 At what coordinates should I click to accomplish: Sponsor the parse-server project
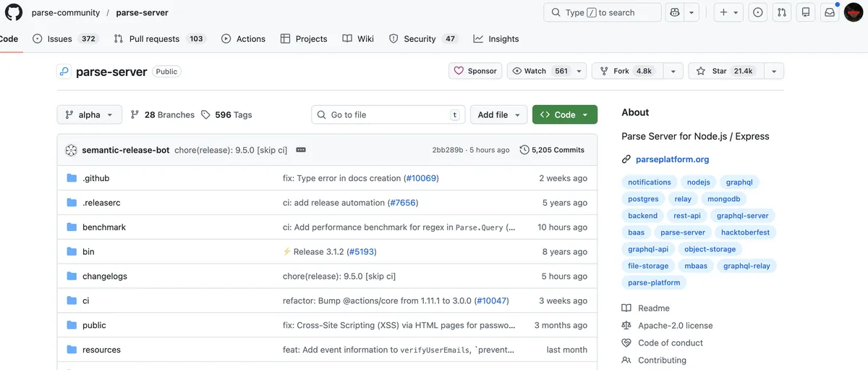click(476, 71)
